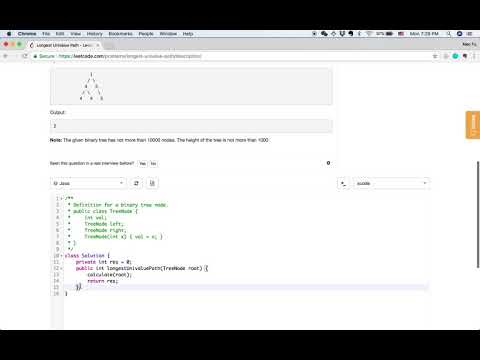Open the View menu
Image resolution: width=480 pixels, height=360 pixels.
click(x=76, y=34)
